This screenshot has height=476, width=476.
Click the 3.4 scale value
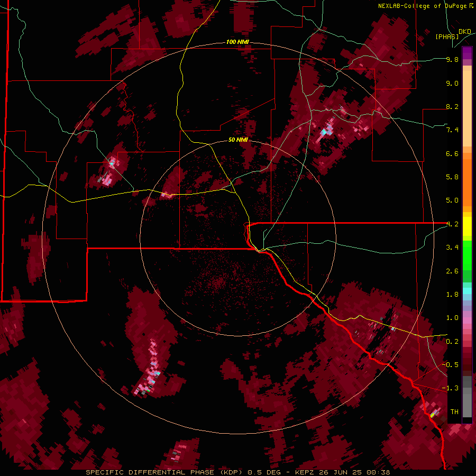coord(452,248)
